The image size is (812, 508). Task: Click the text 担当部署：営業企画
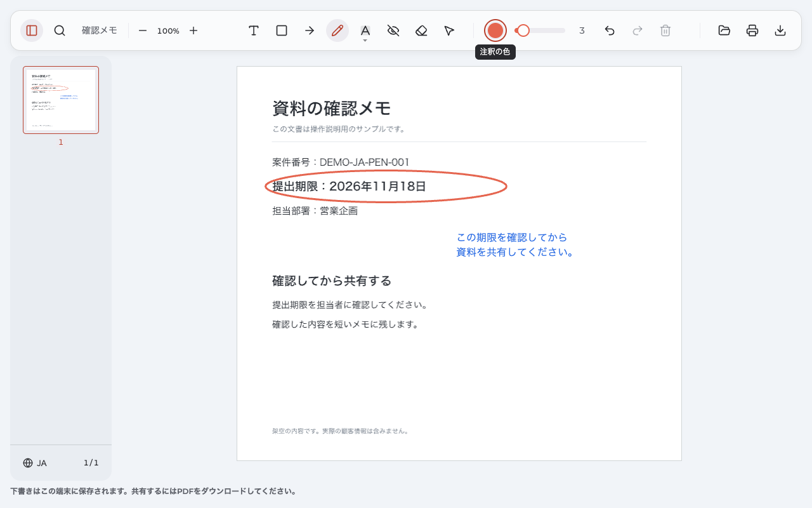pos(315,211)
